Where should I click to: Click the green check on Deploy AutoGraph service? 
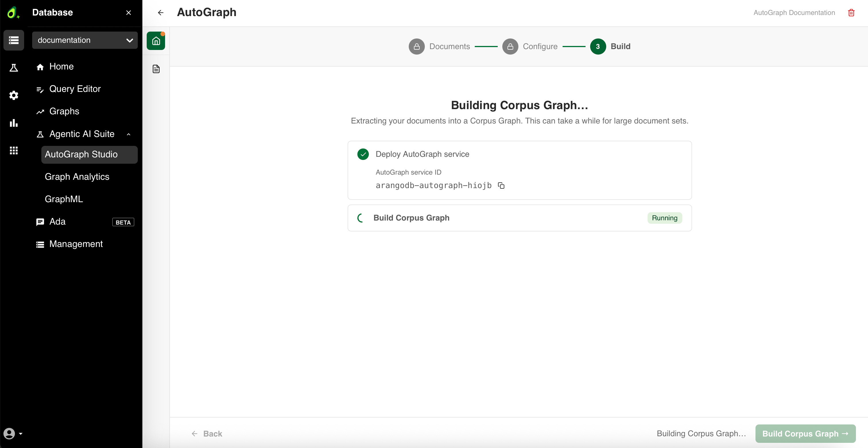point(363,155)
